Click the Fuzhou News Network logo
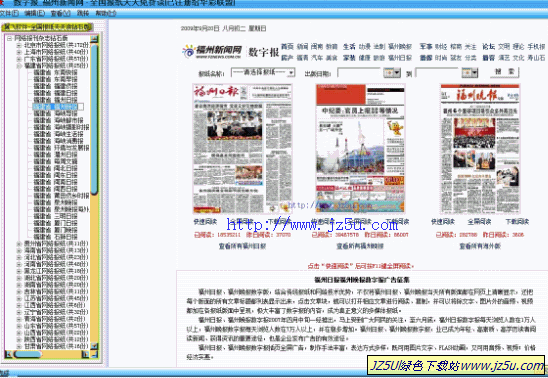Screen dimensions: 548x378 pos(212,52)
